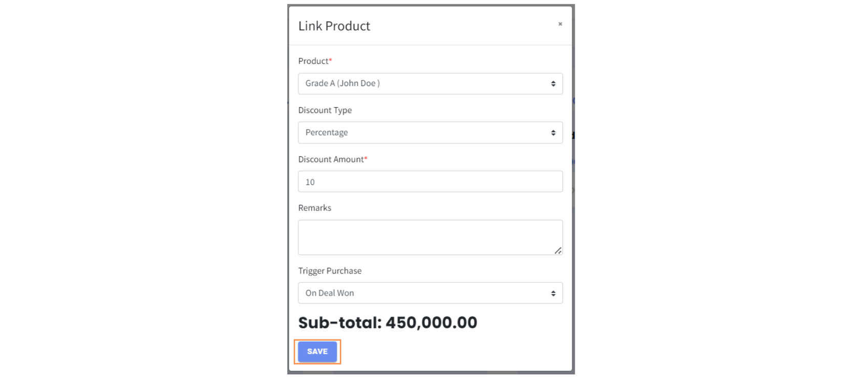Click the Product field label

click(x=313, y=61)
